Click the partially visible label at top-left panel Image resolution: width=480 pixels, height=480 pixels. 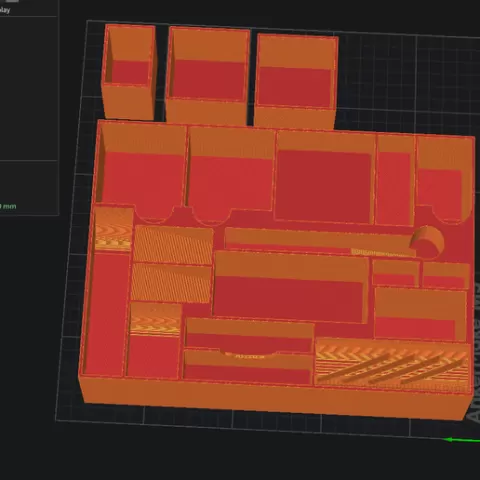(5, 10)
